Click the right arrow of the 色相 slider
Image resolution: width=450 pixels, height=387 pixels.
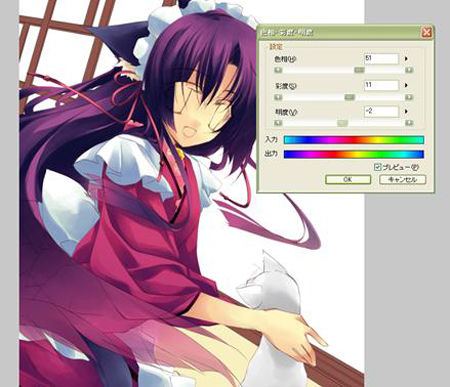[x=409, y=70]
